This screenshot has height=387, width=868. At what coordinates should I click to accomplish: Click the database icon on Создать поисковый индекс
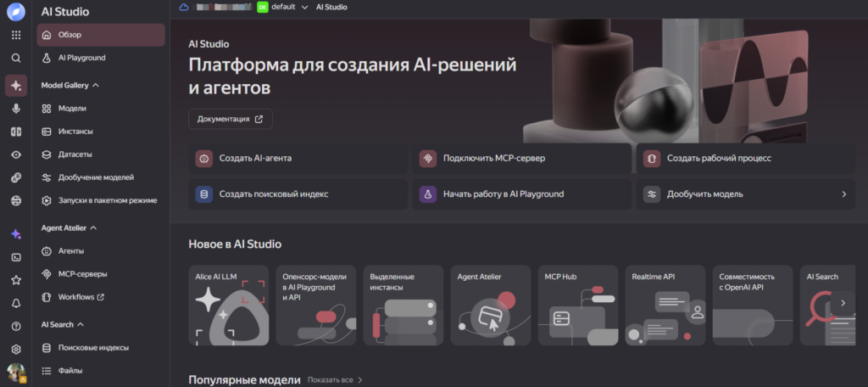[204, 194]
